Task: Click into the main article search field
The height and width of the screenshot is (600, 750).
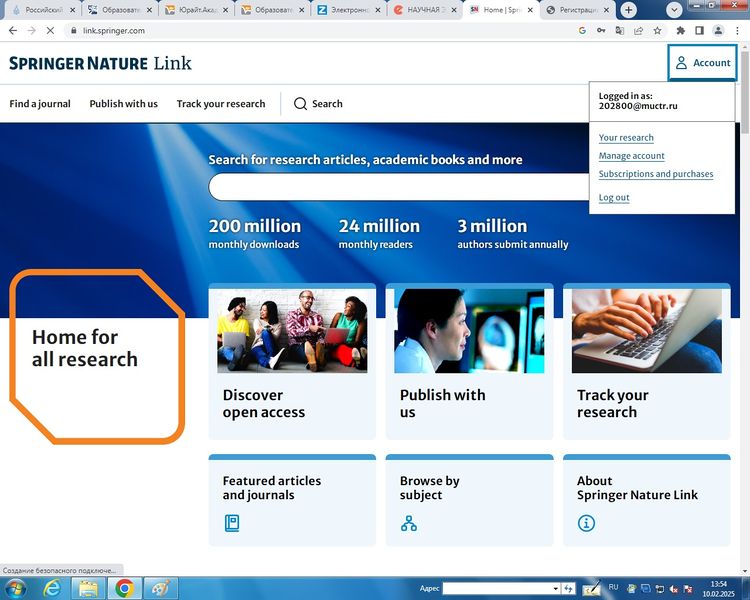Action: (x=399, y=187)
